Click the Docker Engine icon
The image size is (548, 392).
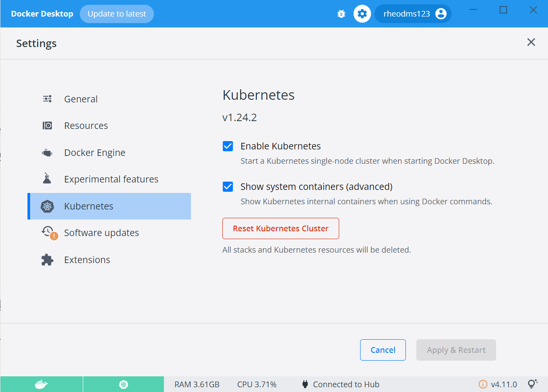pos(47,152)
